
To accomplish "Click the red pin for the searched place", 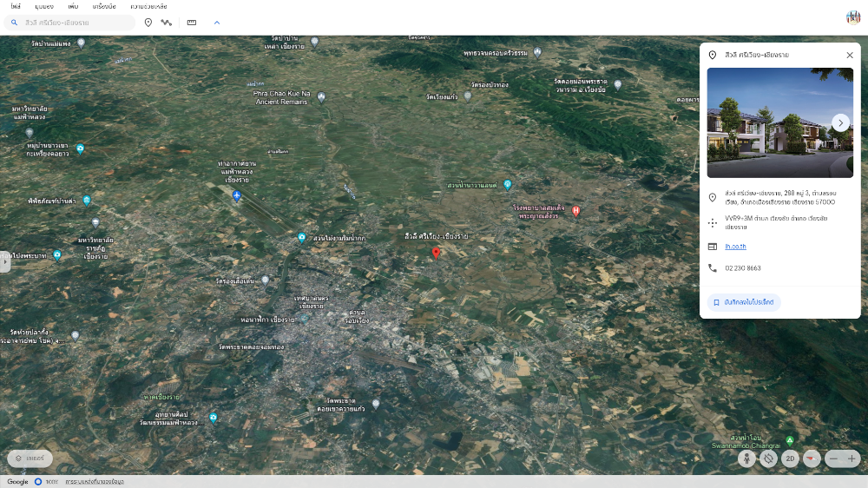I will pos(437,254).
